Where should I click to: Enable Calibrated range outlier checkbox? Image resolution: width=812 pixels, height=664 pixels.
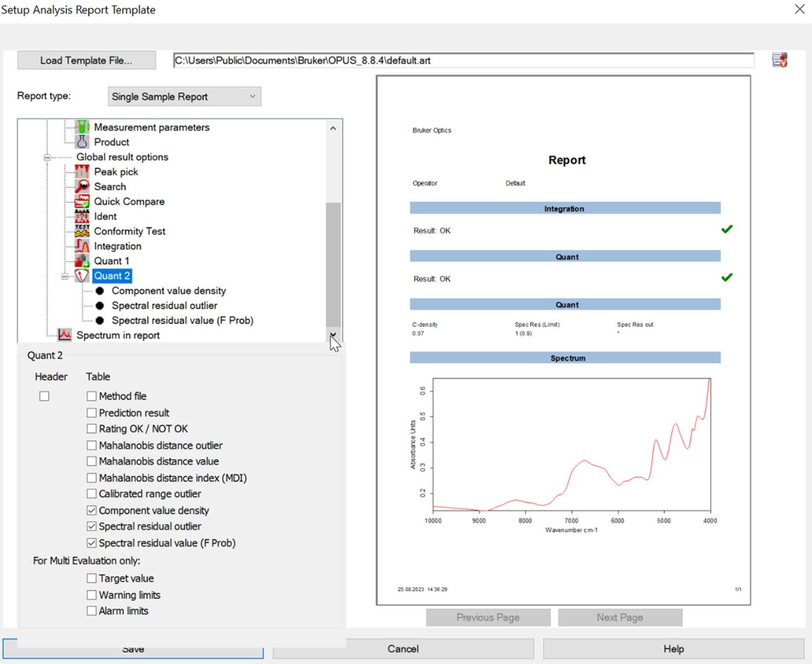[x=91, y=493]
